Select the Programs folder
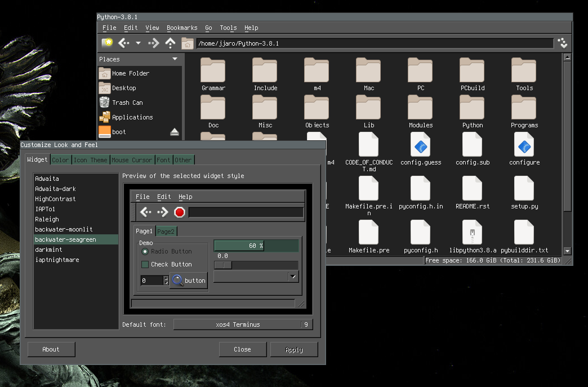Screen dimensions: 588x387 pos(524,112)
